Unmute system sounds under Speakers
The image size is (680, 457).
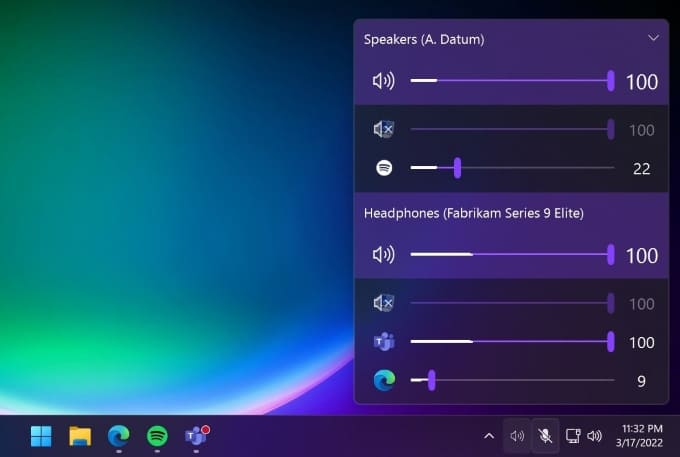coord(384,129)
